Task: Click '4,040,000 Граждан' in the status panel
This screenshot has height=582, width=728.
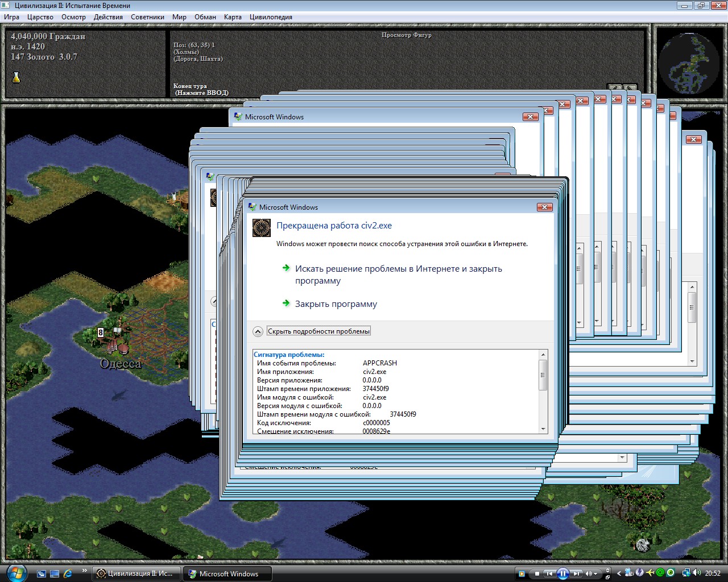Action: coord(48,36)
